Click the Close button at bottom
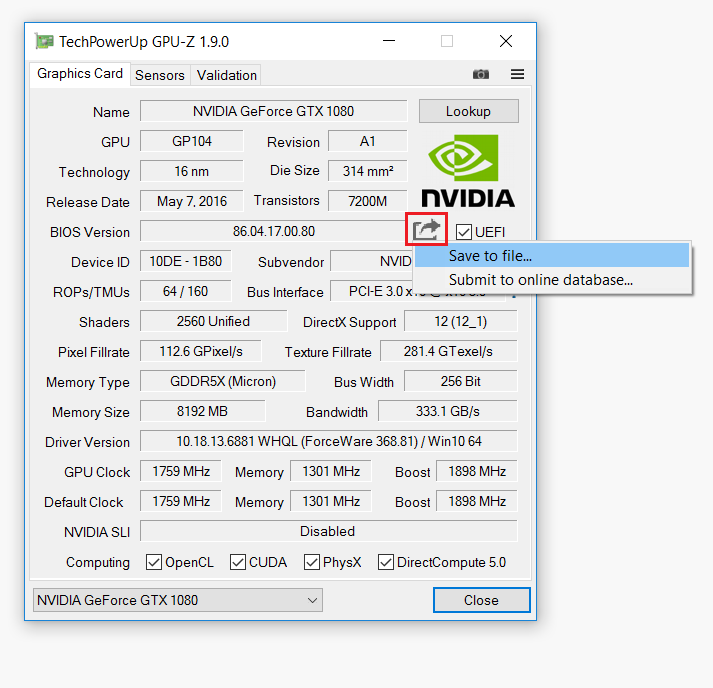 tap(482, 600)
